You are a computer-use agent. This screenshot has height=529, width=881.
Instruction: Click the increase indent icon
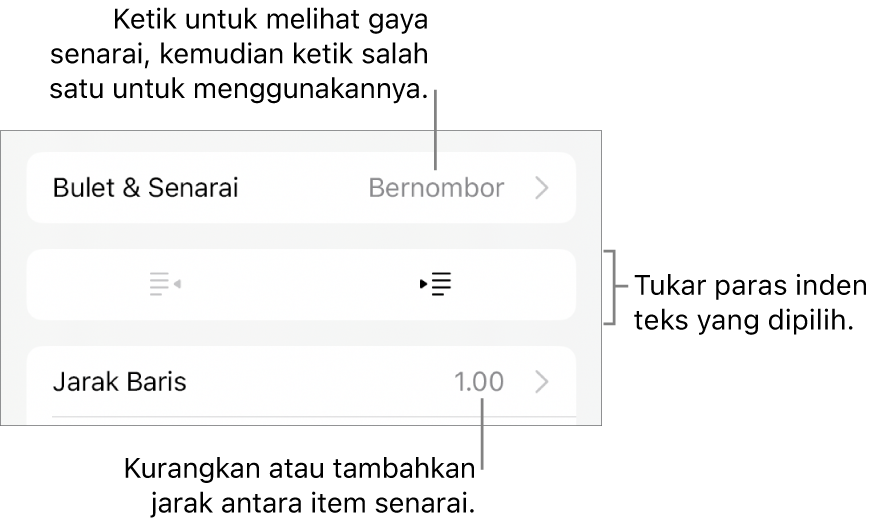436,284
